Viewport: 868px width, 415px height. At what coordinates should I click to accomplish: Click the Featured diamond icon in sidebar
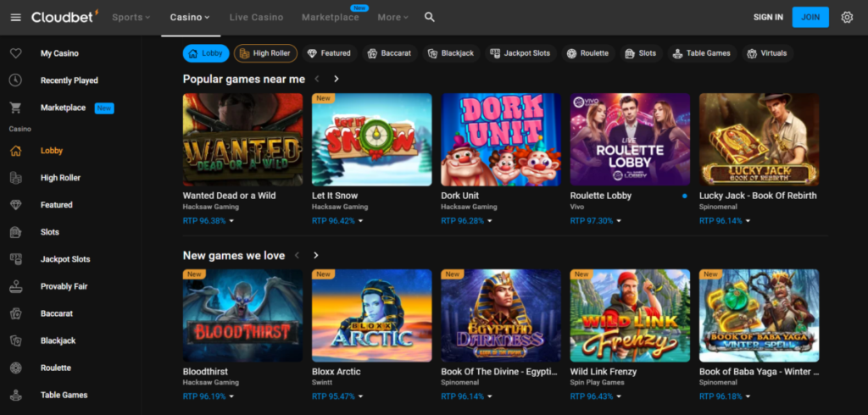[x=15, y=205]
